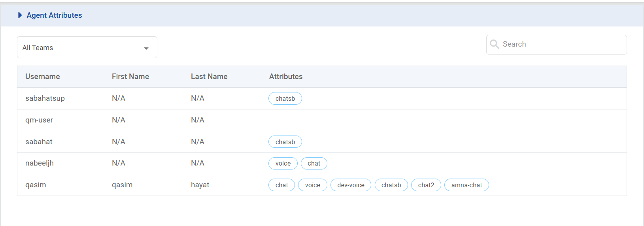Select qasim's chat2 attribute chip

coord(426,185)
